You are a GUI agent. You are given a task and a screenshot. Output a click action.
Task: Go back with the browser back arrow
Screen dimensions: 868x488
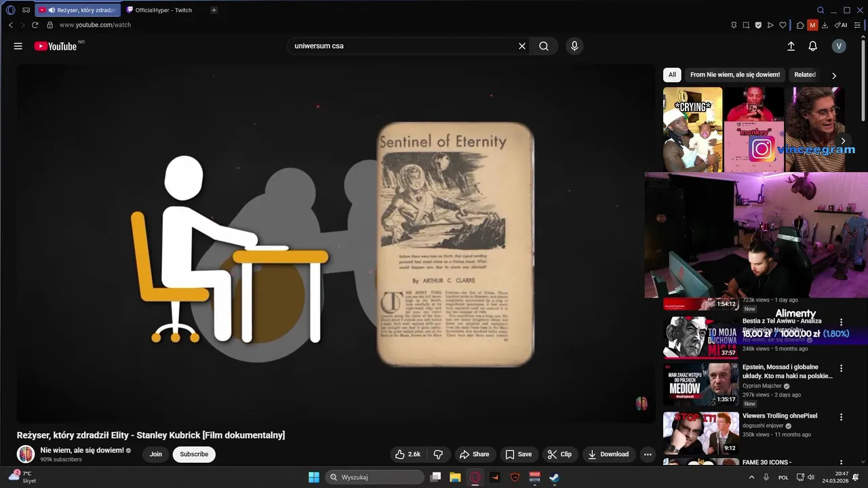click(x=10, y=25)
